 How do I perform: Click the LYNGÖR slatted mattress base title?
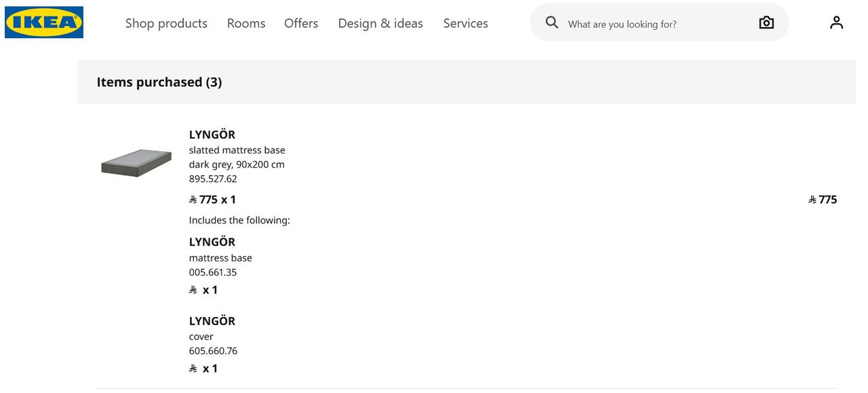(x=212, y=134)
